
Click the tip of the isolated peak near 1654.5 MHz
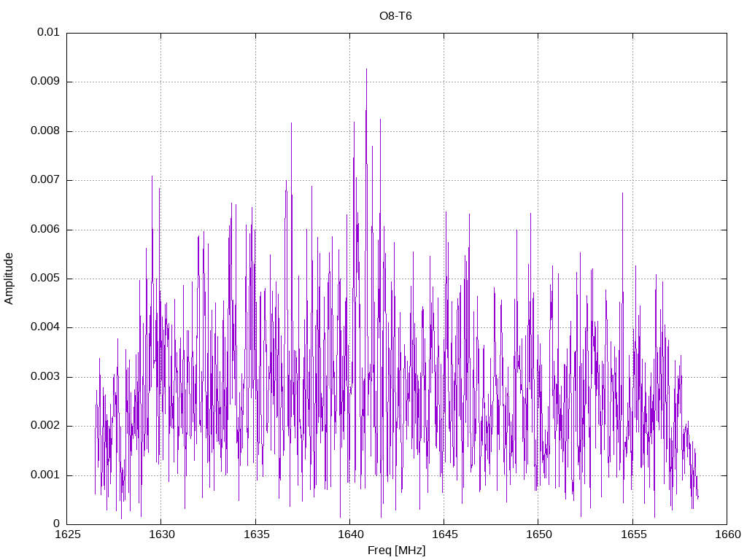click(622, 193)
